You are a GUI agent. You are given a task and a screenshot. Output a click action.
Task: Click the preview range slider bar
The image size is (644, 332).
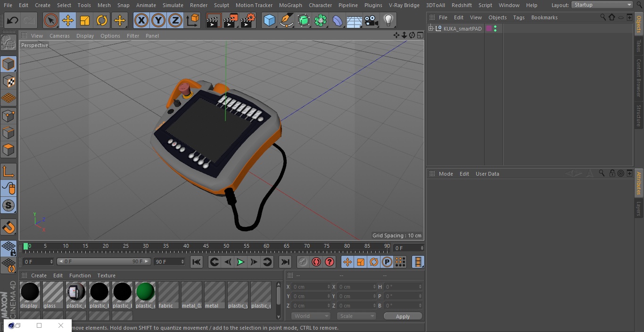click(x=104, y=261)
